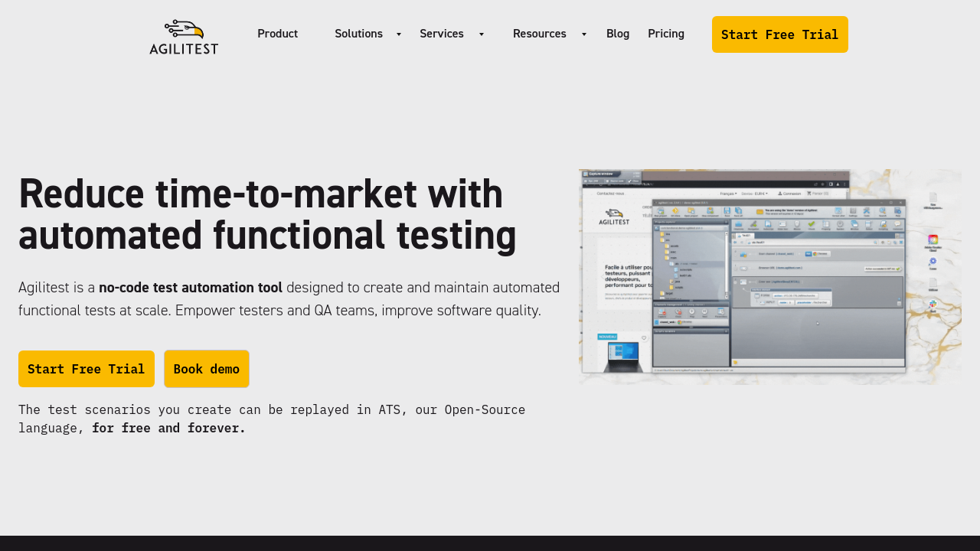Expand the Solutions dropdown arrow

pyautogui.click(x=398, y=34)
